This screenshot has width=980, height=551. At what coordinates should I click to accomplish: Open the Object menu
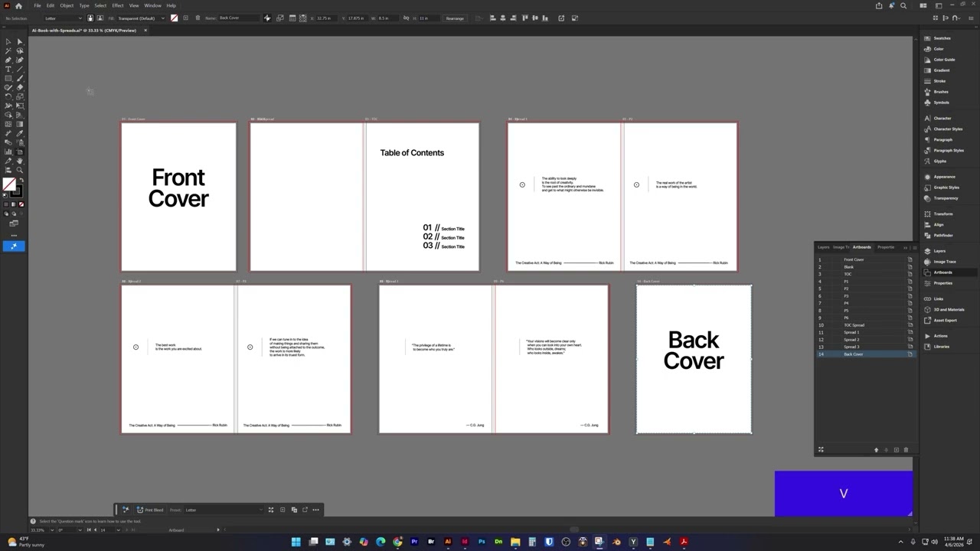point(67,5)
